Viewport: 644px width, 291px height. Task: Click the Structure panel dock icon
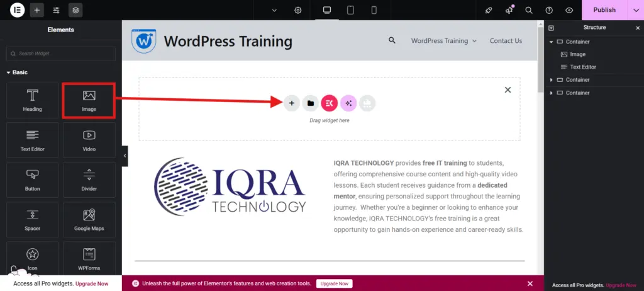pos(551,28)
